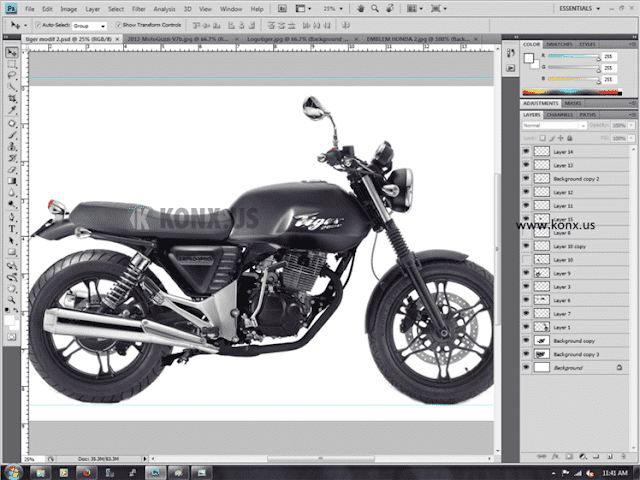Image resolution: width=640 pixels, height=480 pixels.
Task: Select the Zoom tool in toolbox
Action: [12, 300]
